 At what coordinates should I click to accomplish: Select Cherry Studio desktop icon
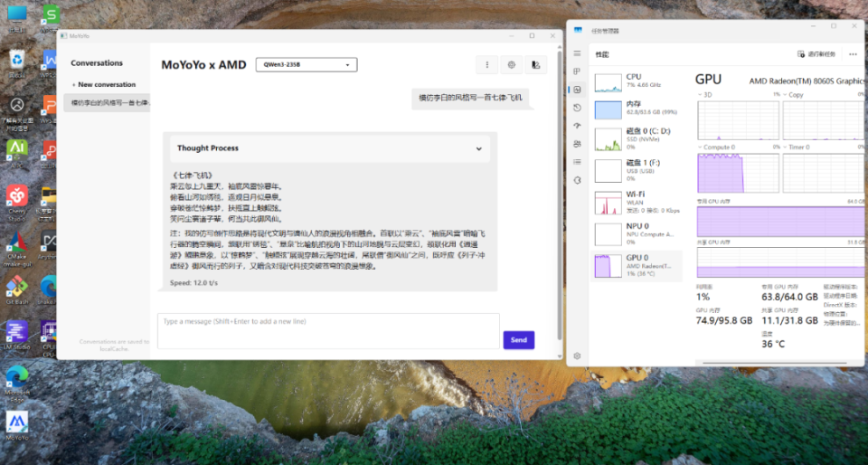17,204
